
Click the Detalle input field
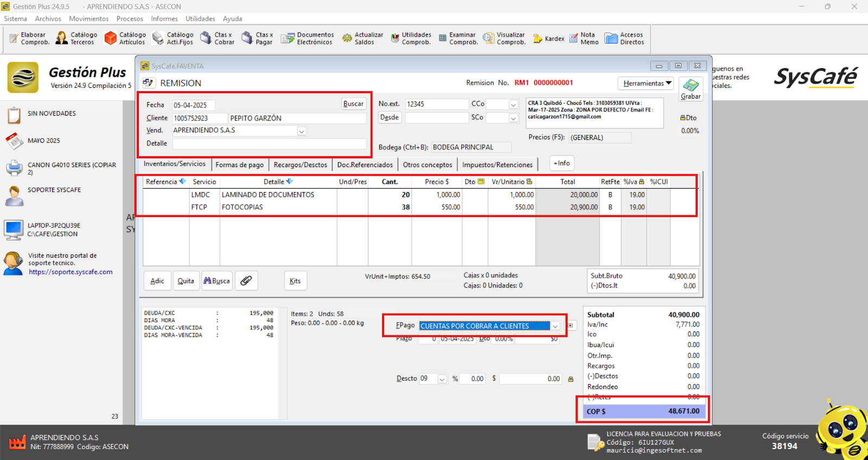(x=269, y=144)
